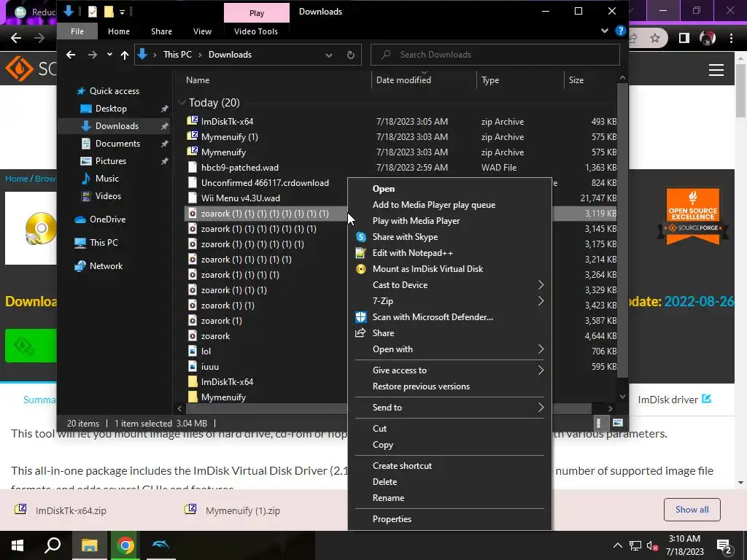This screenshot has height=560, width=747.
Task: Open the address bar history dropdown
Action: click(329, 55)
